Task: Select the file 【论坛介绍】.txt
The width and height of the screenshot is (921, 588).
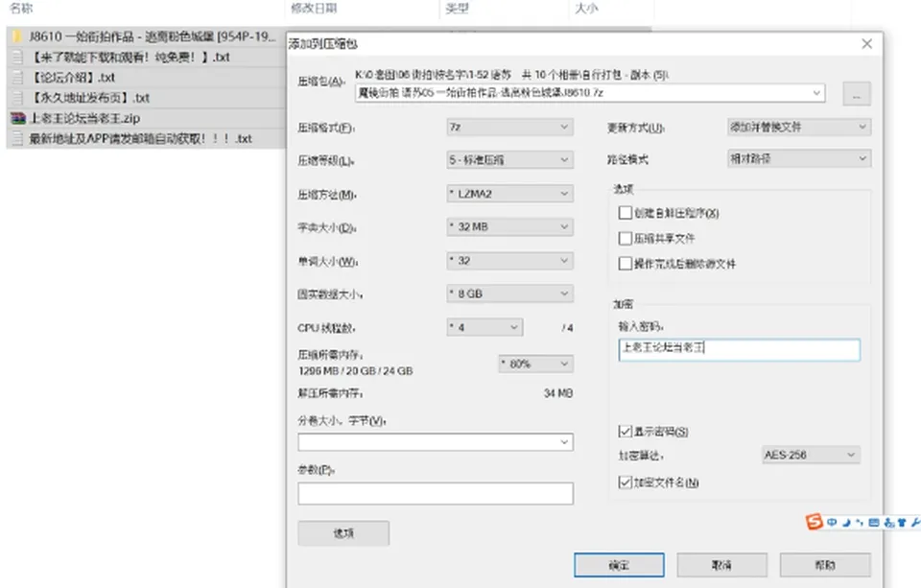Action: [72, 77]
